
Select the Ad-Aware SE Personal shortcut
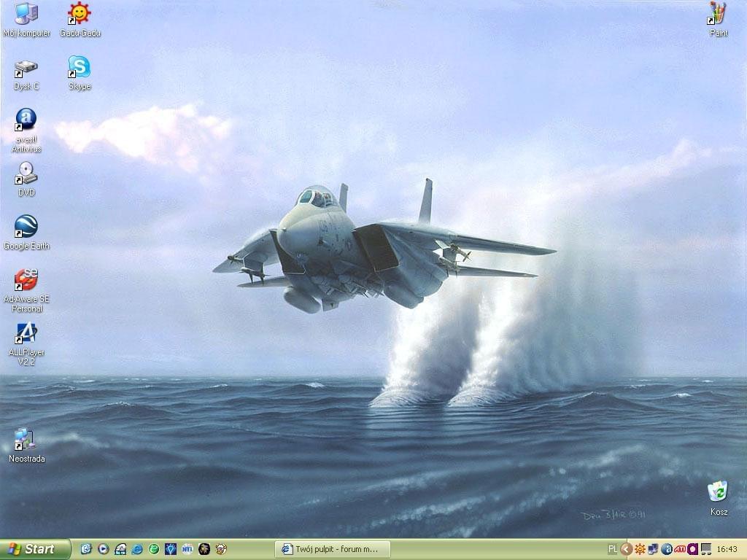(26, 290)
